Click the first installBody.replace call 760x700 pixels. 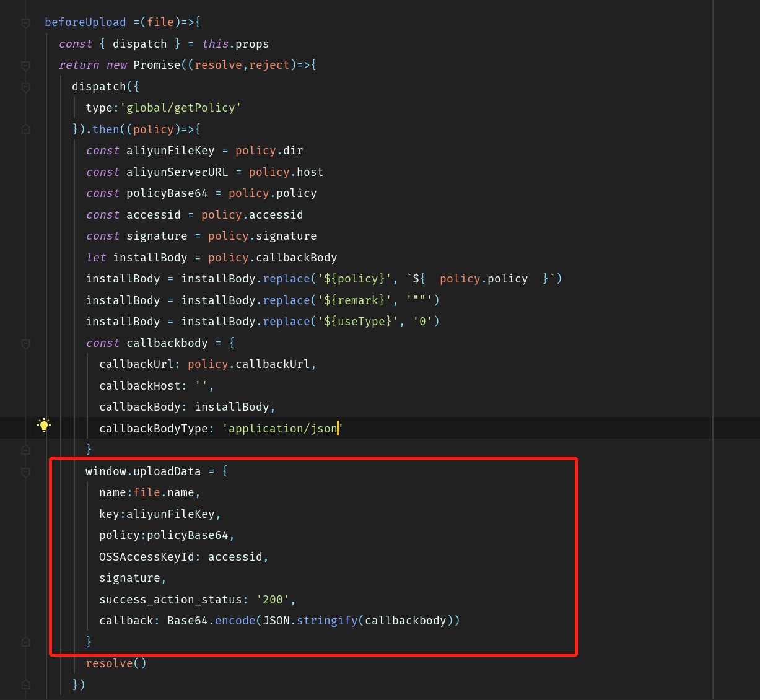[x=286, y=278]
